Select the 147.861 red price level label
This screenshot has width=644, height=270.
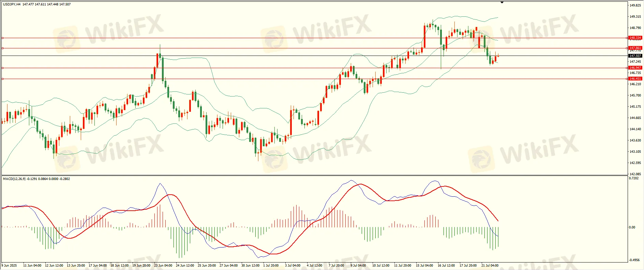coord(635,48)
